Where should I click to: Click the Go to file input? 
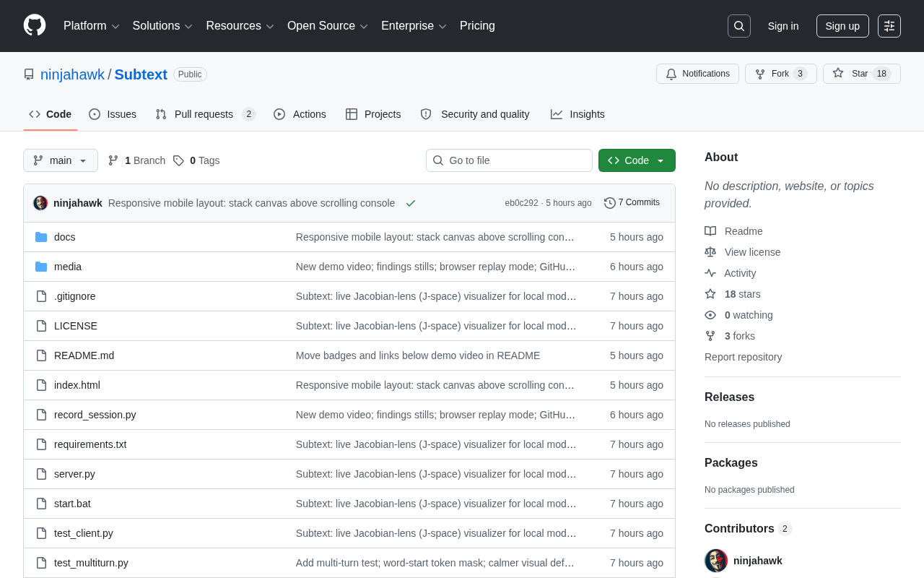point(509,160)
